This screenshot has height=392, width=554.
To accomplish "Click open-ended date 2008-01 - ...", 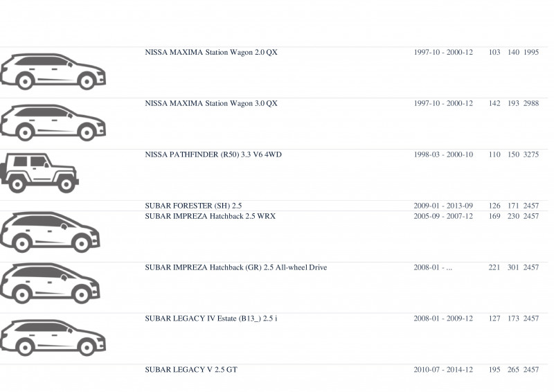I will [433, 267].
